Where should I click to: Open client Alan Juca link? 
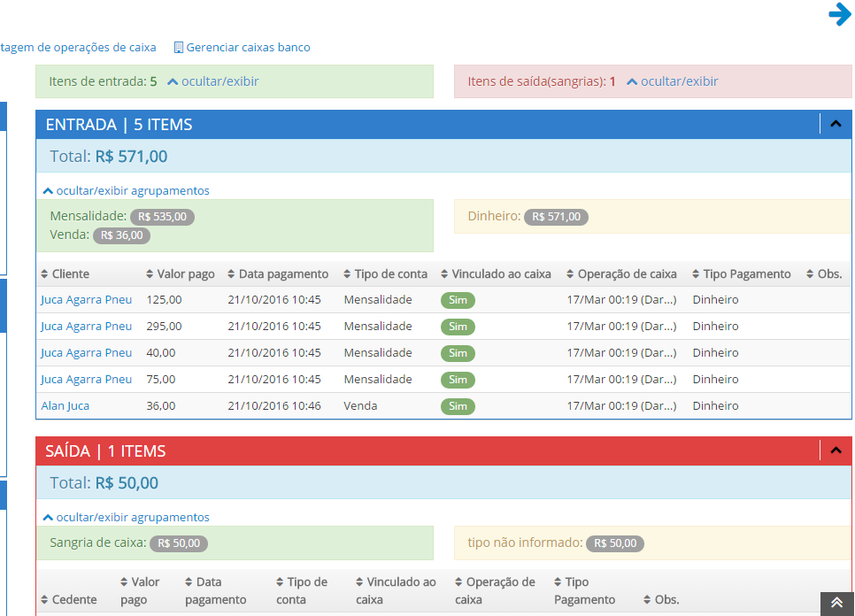(65, 406)
